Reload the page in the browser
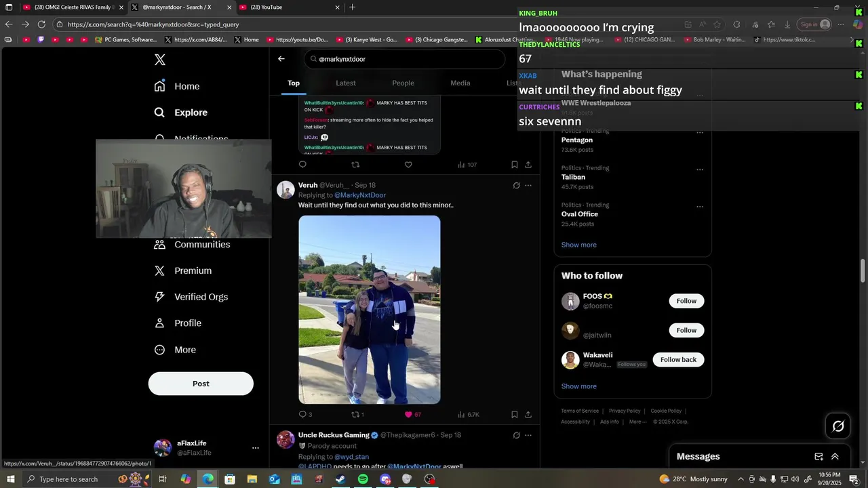The image size is (868, 488). 41,24
